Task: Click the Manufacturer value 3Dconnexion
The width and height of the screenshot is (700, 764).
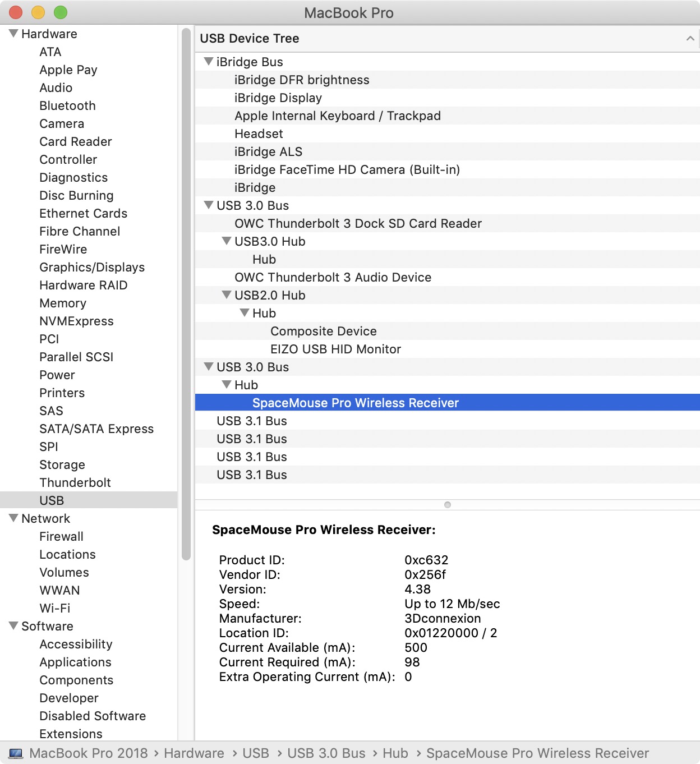Action: (443, 618)
